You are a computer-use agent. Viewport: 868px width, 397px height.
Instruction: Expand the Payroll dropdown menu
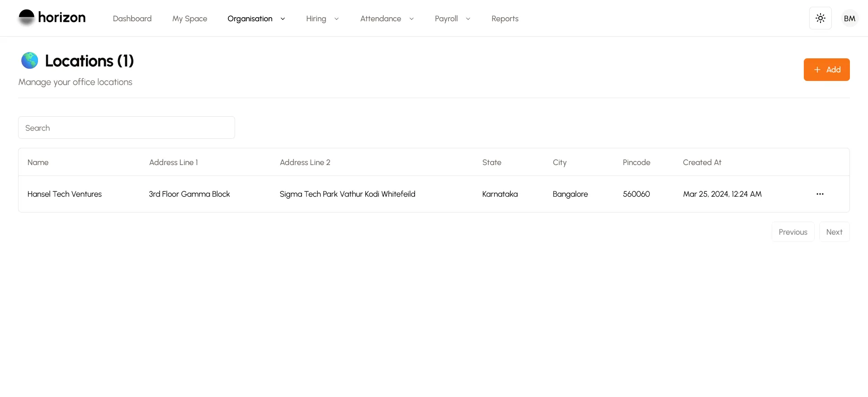tap(453, 19)
